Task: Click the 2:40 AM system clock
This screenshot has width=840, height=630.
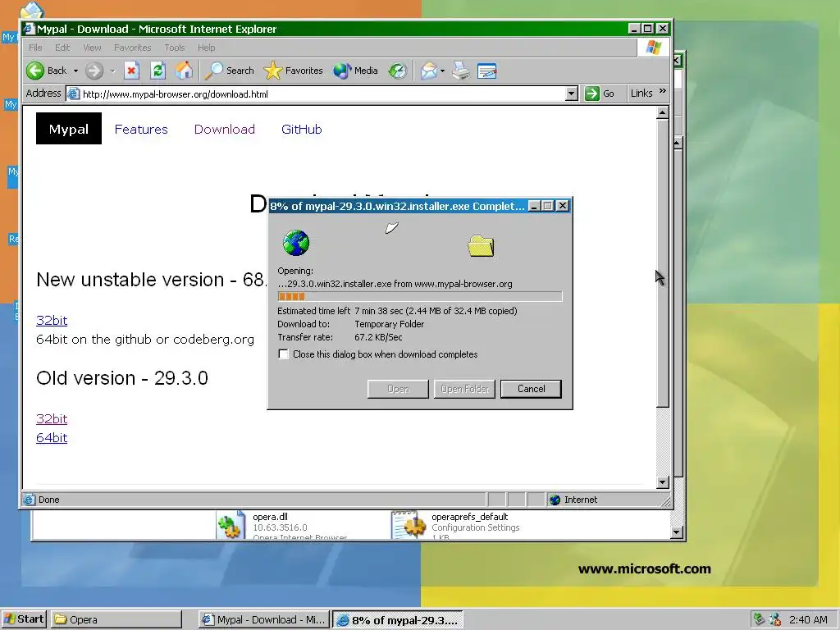Action: [808, 620]
